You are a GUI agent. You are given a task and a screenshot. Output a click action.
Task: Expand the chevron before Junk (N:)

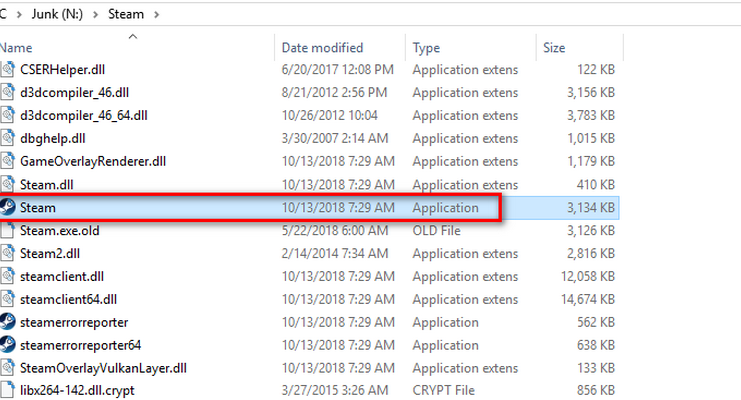pyautogui.click(x=19, y=15)
